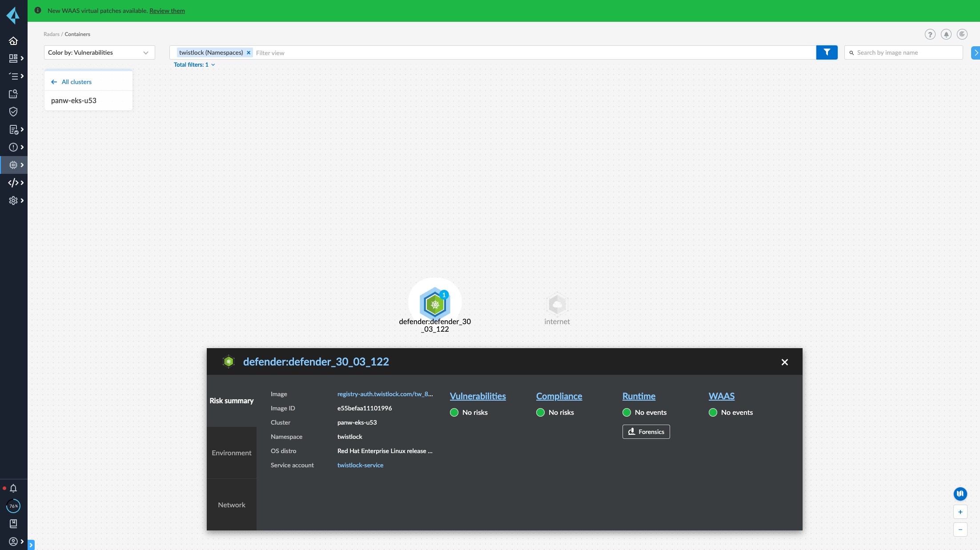Click the blue filter funnel button
The image size is (980, 550).
coord(827,52)
